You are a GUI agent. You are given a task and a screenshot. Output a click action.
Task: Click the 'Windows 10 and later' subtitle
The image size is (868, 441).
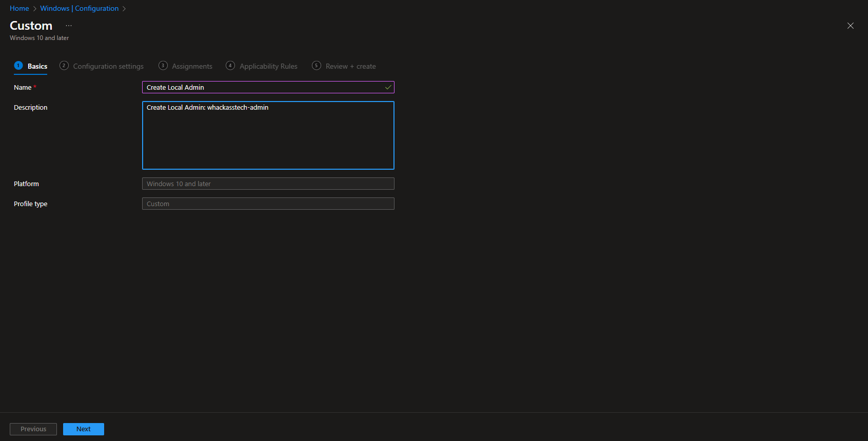pyautogui.click(x=40, y=38)
